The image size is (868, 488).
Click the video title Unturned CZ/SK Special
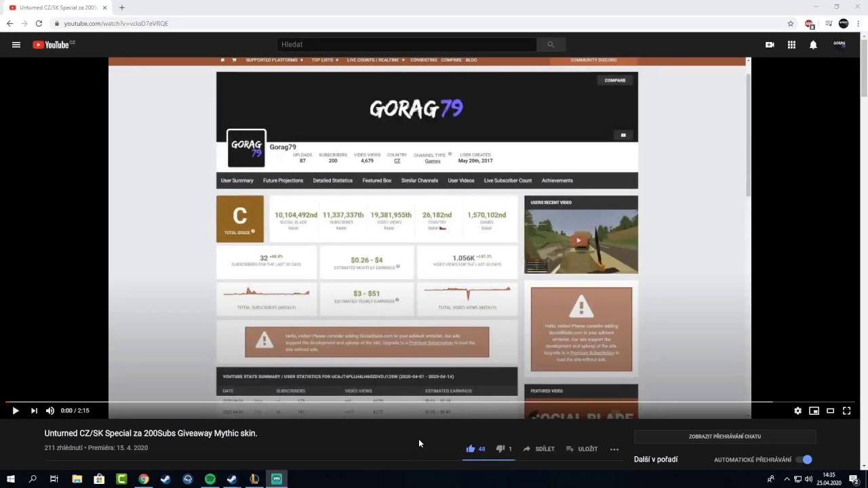coord(151,433)
